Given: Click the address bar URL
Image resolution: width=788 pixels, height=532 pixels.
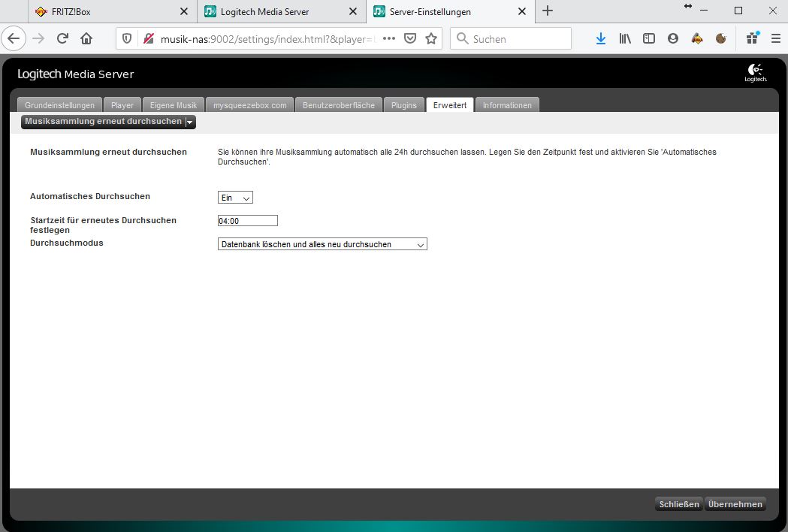Looking at the screenshot, I should click(x=267, y=39).
